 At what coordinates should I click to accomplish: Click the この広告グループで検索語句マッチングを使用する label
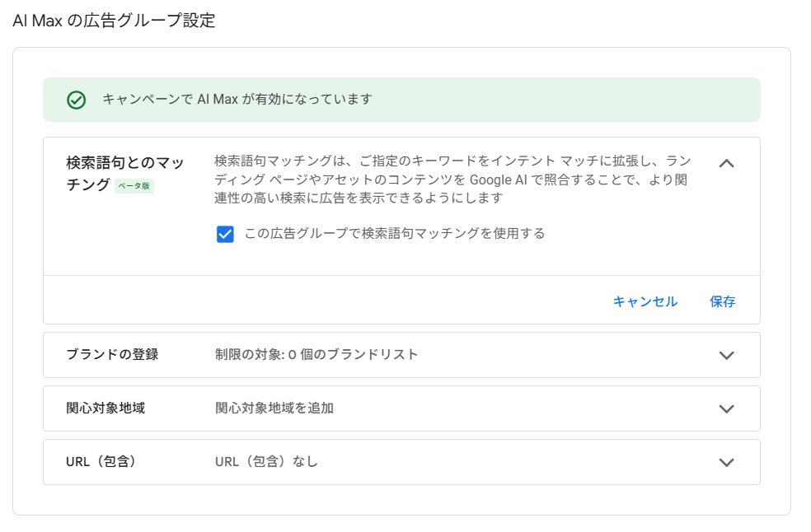tap(395, 234)
